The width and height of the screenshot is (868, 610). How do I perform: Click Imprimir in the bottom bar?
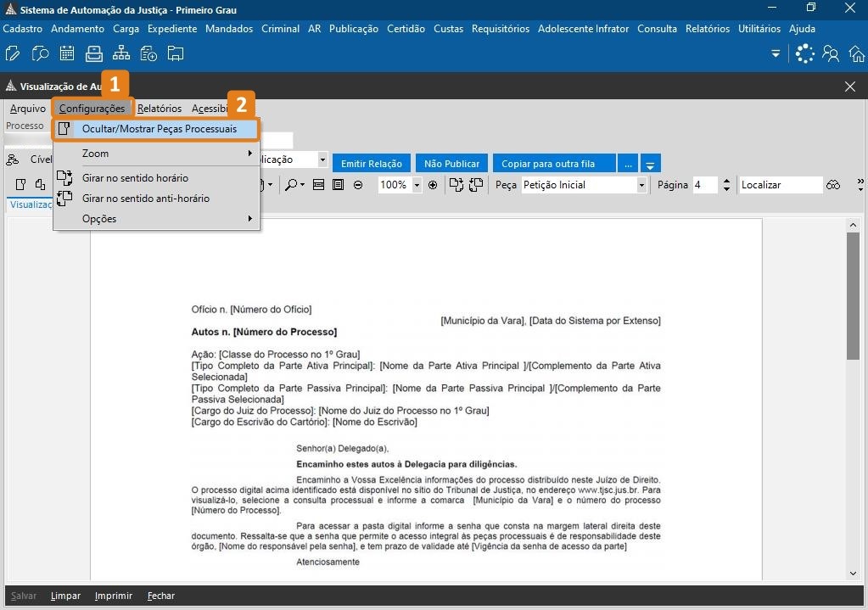point(114,596)
